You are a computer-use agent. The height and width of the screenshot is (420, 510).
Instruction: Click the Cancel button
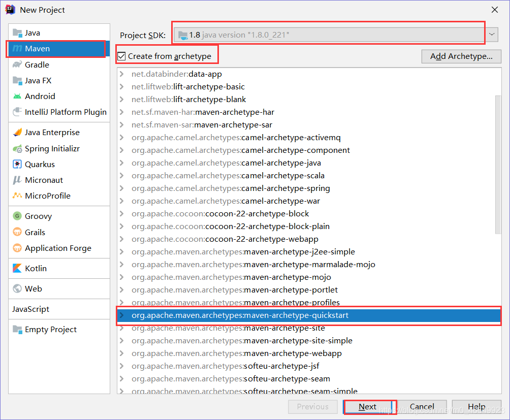point(422,407)
